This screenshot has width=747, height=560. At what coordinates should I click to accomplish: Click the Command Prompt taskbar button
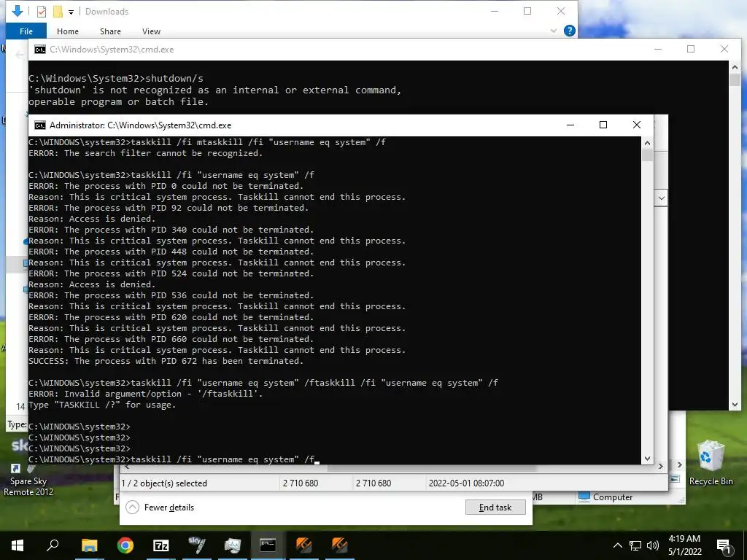tap(268, 545)
